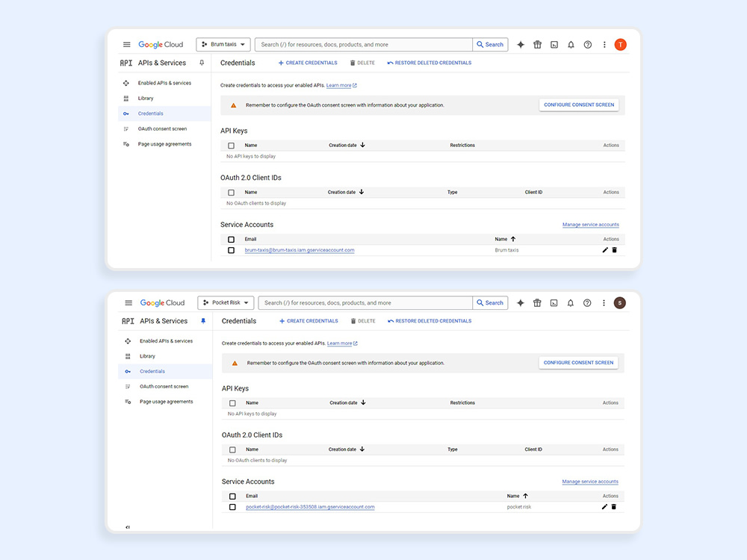Open the brown S account avatar
Image resolution: width=747 pixels, height=560 pixels.
(620, 303)
